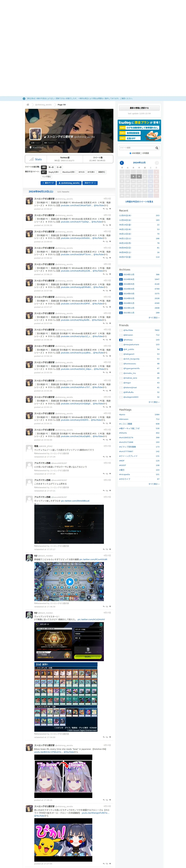The width and height of the screenshot is (186, 868).
Task: Click blue user icon beside @hottaqu
Action: (121, 340)
